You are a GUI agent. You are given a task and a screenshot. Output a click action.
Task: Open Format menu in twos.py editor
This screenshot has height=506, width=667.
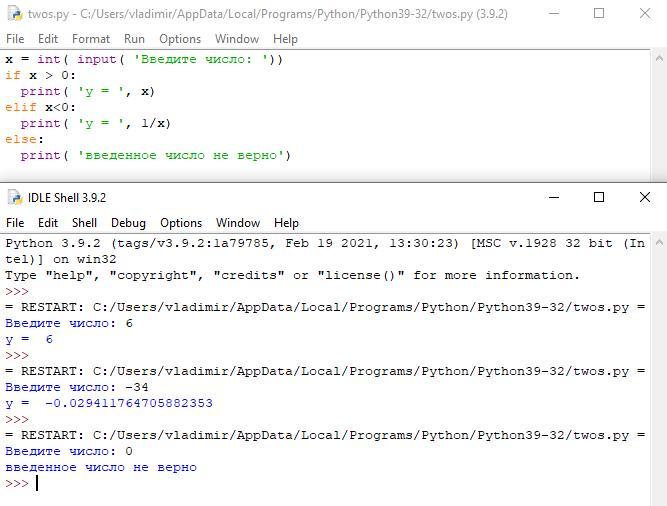tap(91, 39)
